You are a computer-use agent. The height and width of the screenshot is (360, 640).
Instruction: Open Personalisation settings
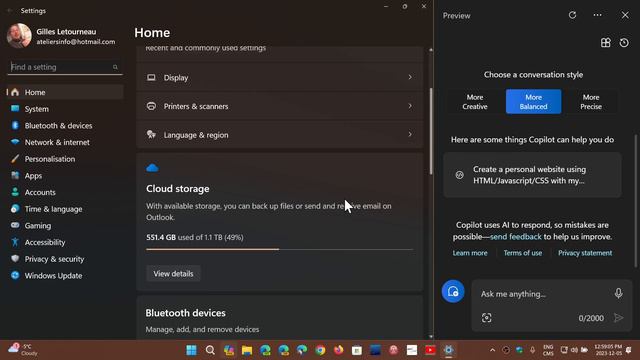click(65, 159)
